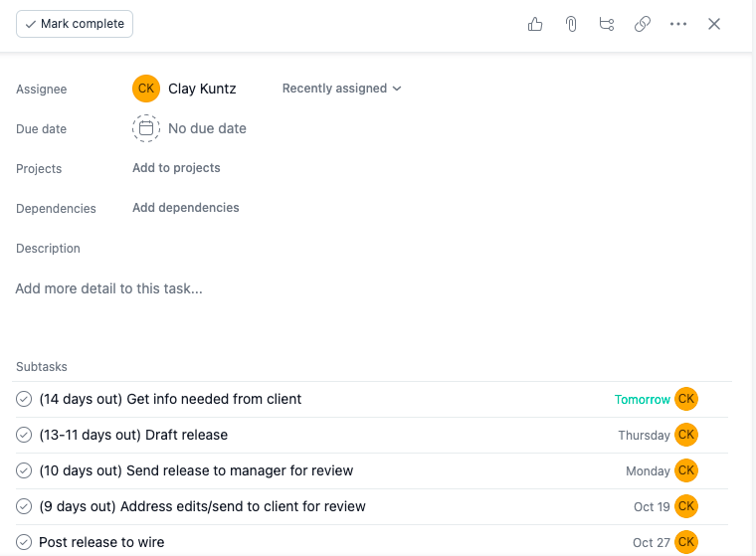Like this task with thumbs up icon
Viewport: 756px width, 556px height.
point(535,24)
